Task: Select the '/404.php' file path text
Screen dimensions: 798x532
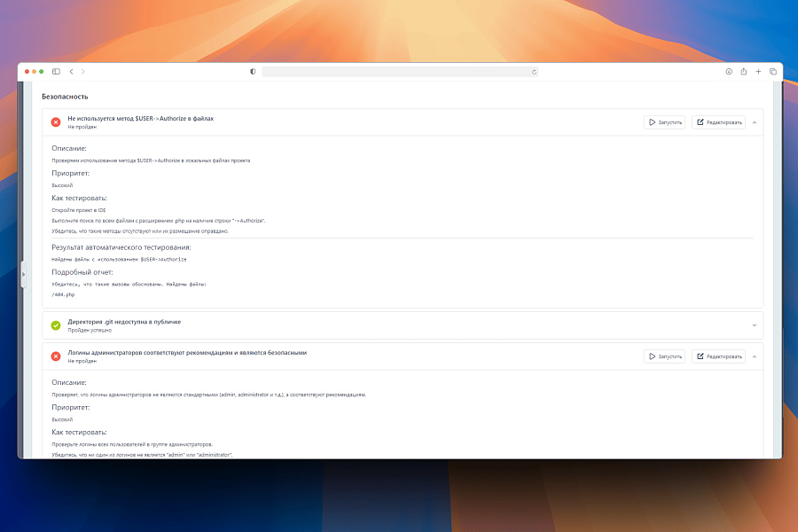Action: click(x=63, y=294)
